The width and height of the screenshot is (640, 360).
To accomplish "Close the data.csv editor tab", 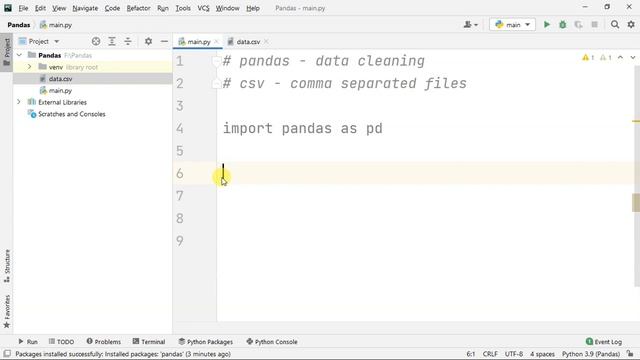I will (x=266, y=42).
